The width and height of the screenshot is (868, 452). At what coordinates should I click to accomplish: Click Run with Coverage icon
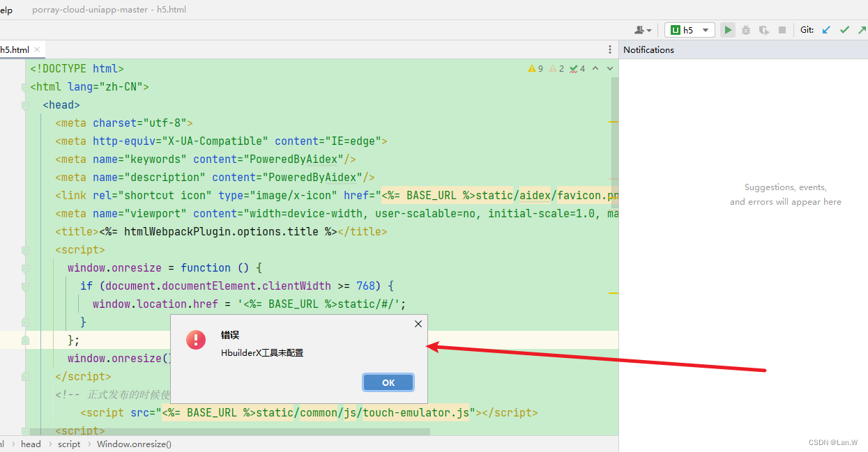pyautogui.click(x=764, y=30)
